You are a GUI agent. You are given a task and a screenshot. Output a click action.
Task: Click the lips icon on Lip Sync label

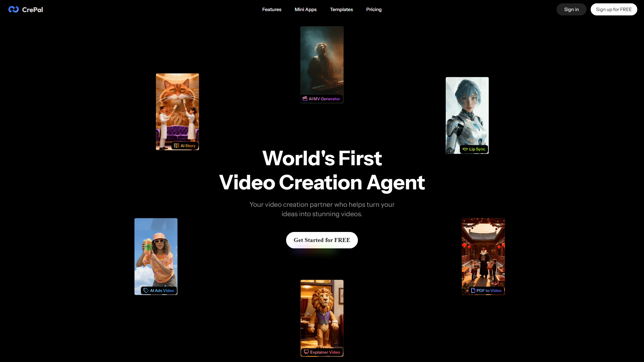465,149
